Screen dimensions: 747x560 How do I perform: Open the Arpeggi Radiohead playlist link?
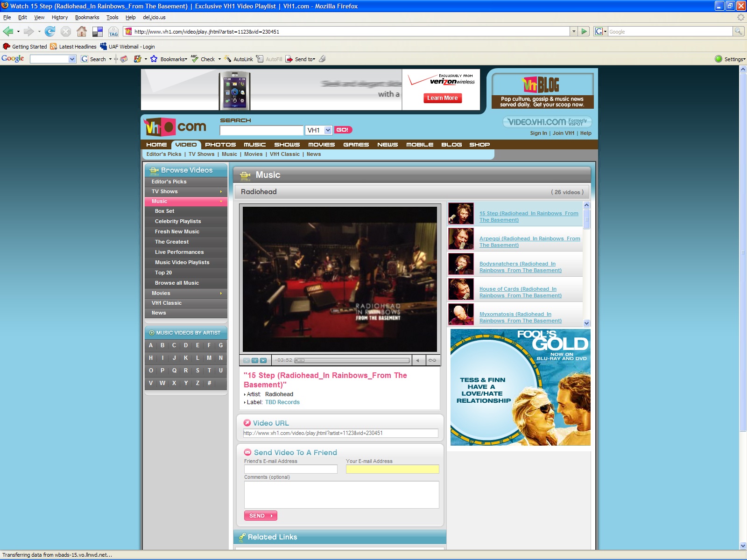click(x=530, y=242)
